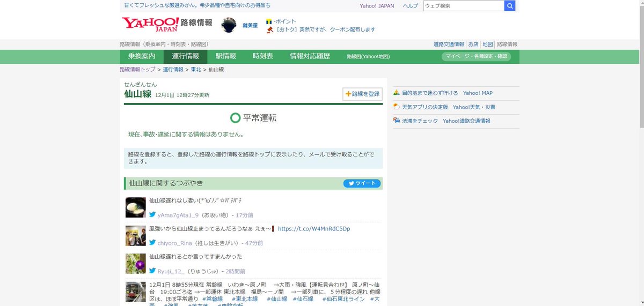Viewport: 644px width, 306px height.
Task: Open the https://t.co/W4MnRdC5Dp tweet link
Action: [314, 229]
